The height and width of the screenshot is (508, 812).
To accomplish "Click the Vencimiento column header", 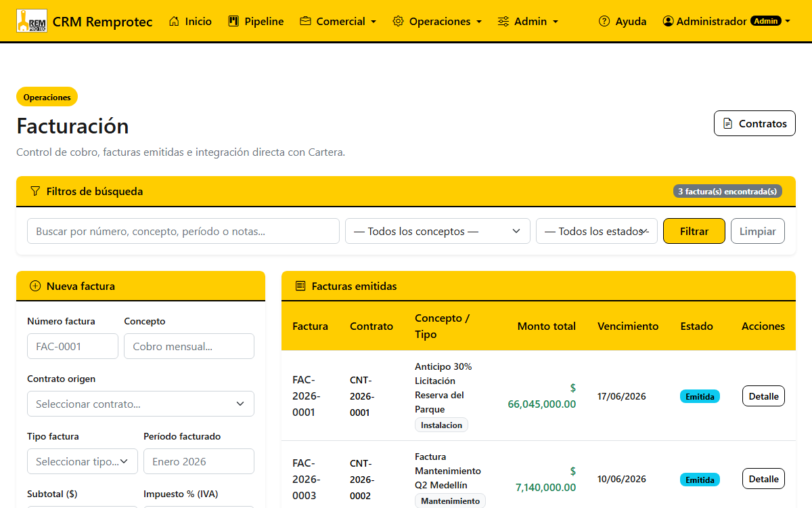I will point(628,326).
